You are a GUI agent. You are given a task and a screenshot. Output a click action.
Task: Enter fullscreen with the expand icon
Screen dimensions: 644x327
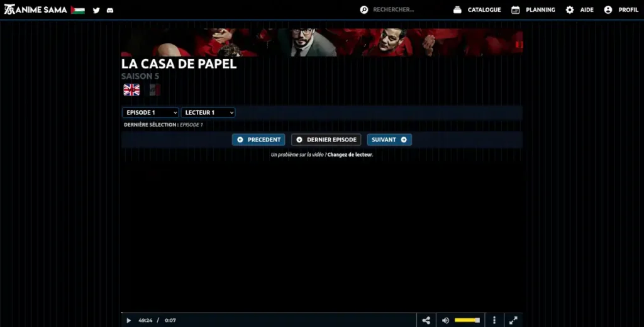coord(513,321)
